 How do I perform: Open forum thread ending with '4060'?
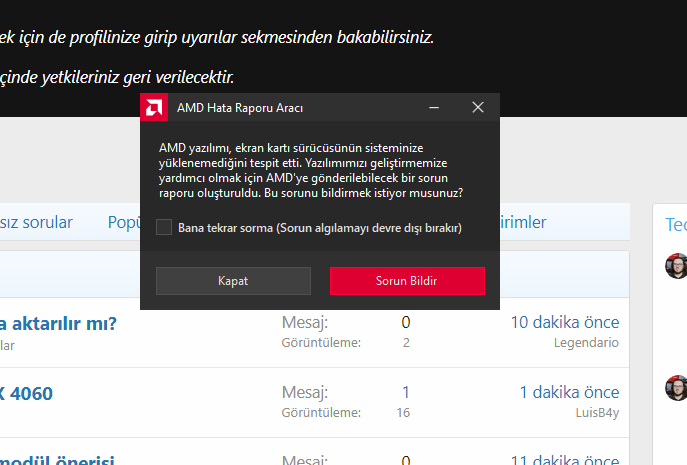point(26,394)
